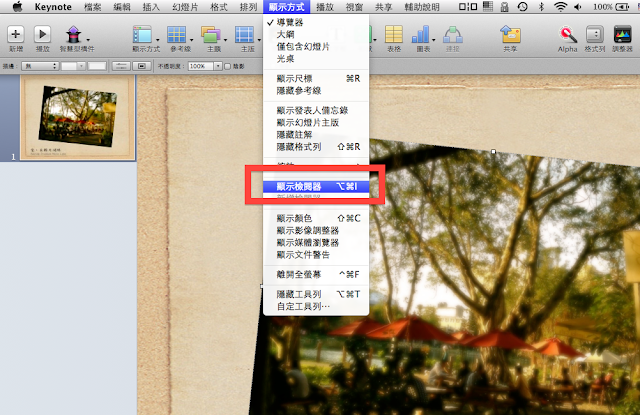640x415 pixels.
Task: Click the padlock icon in menu bar
Action: (504, 7)
